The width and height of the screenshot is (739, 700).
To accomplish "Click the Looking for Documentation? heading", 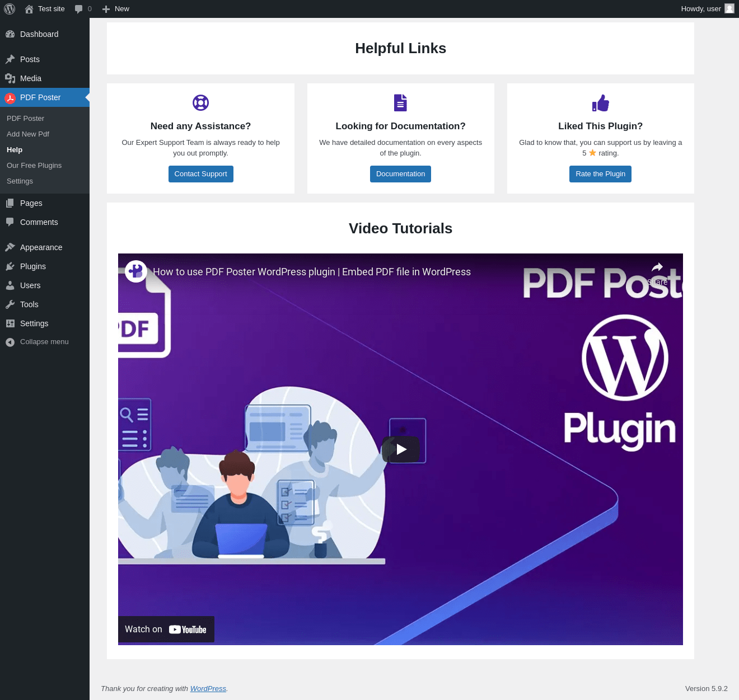I will pyautogui.click(x=401, y=126).
